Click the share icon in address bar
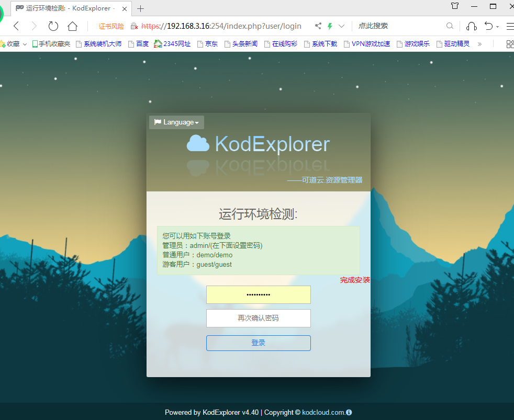This screenshot has width=514, height=420. click(x=318, y=26)
